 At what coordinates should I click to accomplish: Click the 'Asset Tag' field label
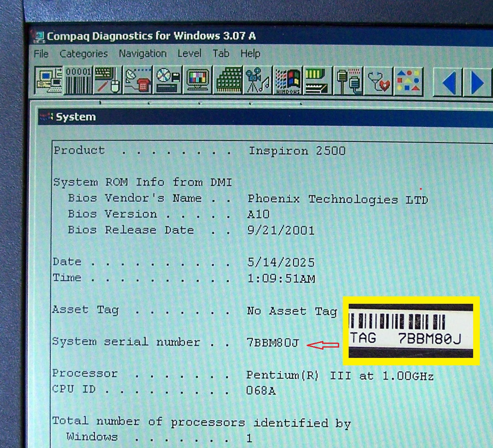[x=86, y=310]
